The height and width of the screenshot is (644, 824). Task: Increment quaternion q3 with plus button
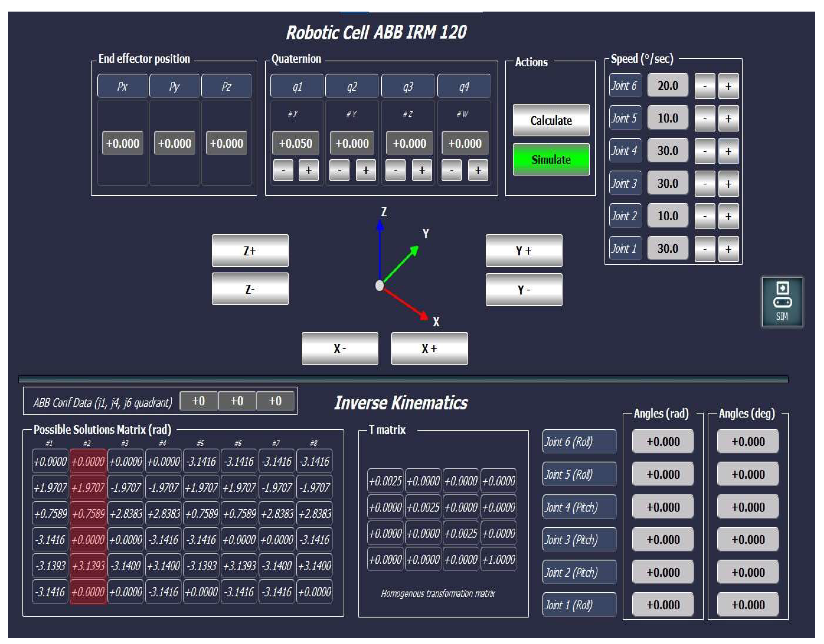coord(421,171)
